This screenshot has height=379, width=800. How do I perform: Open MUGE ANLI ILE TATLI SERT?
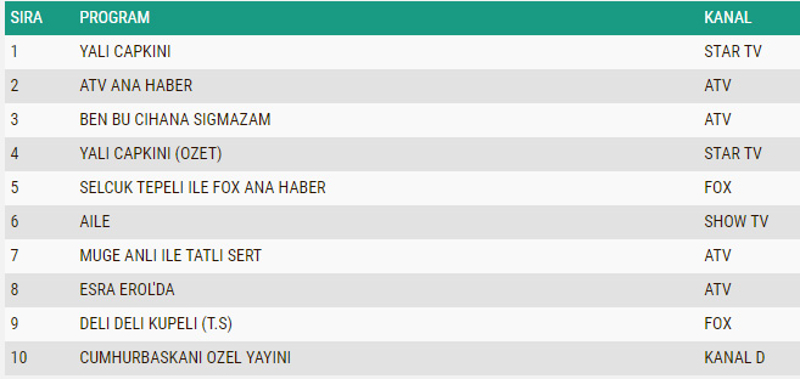170,256
